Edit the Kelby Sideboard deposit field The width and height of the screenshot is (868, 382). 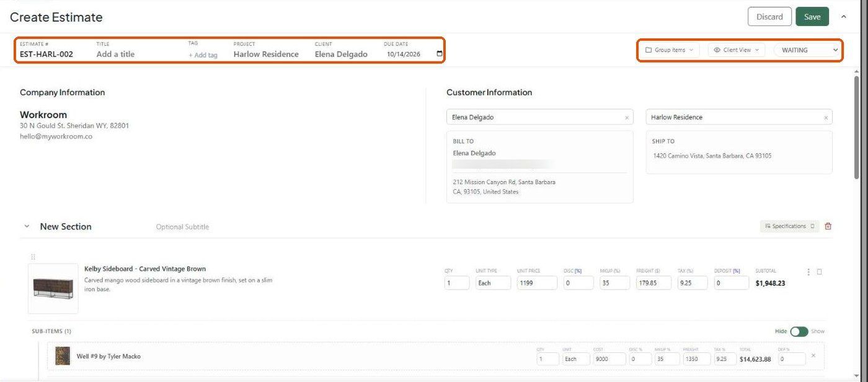point(732,283)
